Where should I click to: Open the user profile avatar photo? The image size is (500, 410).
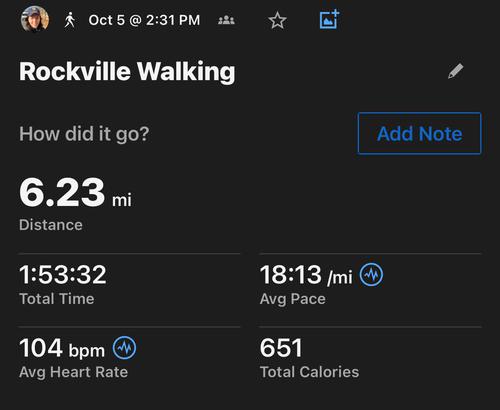tap(35, 19)
